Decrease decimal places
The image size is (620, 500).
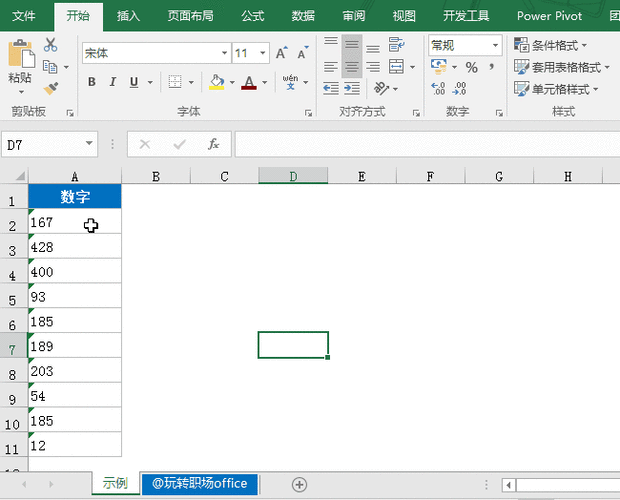(x=459, y=89)
